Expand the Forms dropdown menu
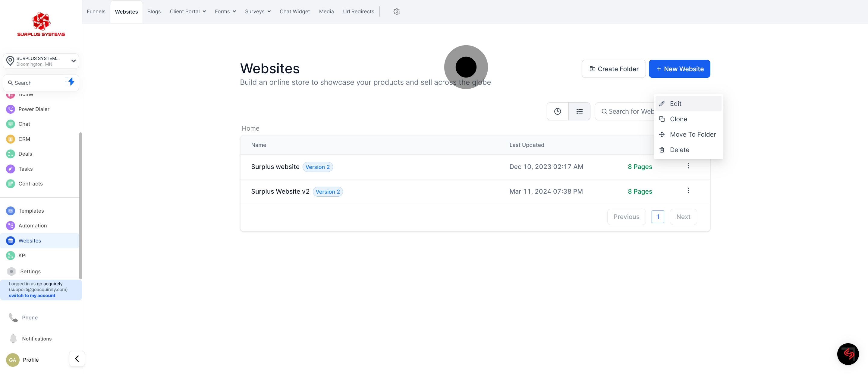868x374 pixels. (225, 11)
